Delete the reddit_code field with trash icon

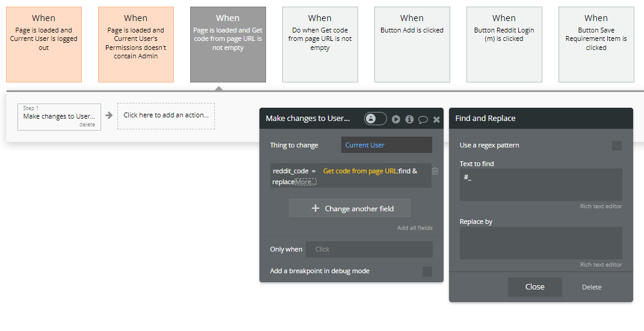[x=435, y=171]
